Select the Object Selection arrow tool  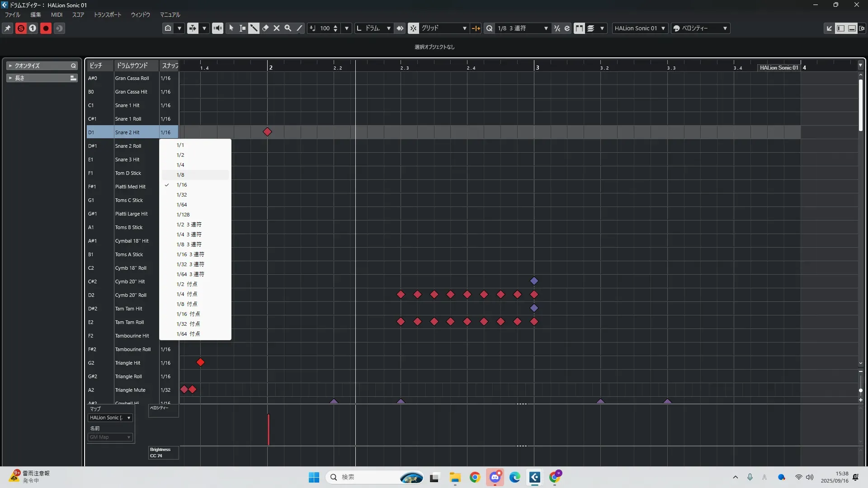pyautogui.click(x=231, y=28)
